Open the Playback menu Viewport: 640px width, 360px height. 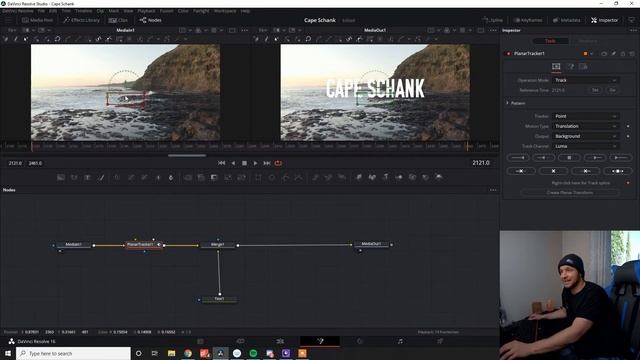(x=146, y=11)
